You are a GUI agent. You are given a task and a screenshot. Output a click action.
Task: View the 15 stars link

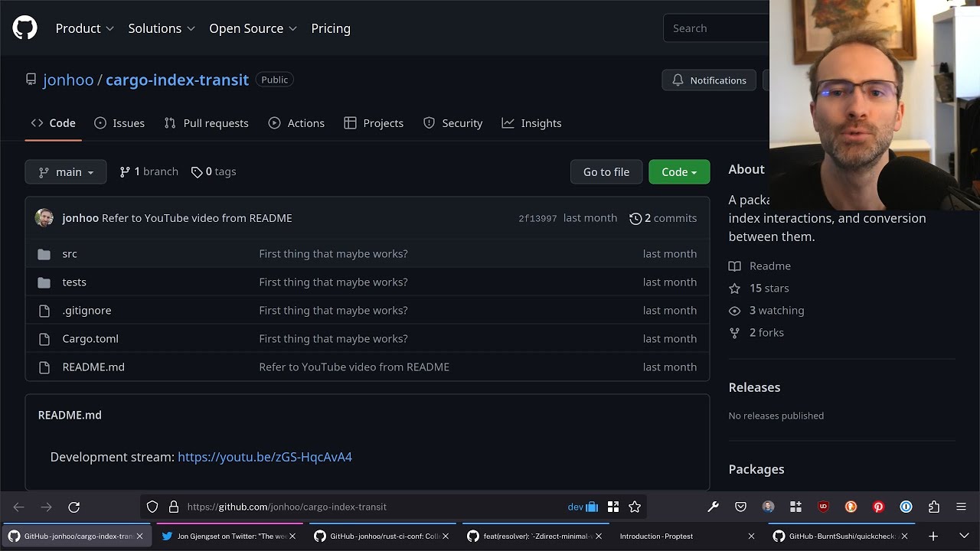(759, 289)
